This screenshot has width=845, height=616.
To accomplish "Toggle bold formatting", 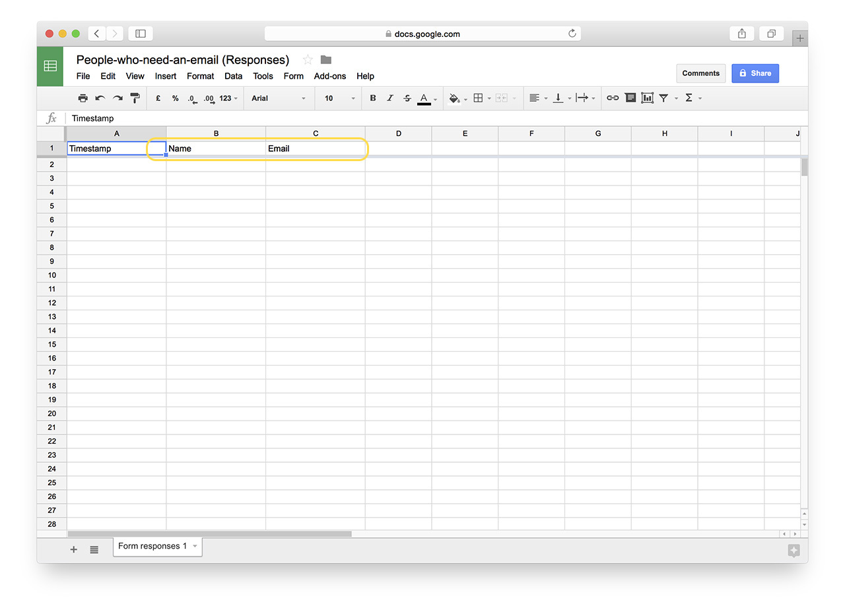I will 373,98.
